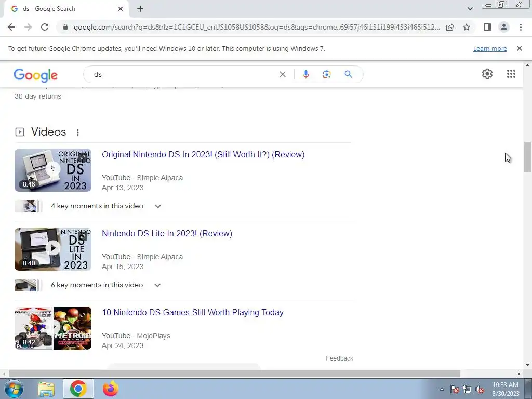Click the browser forward arrow
Image resolution: width=532 pixels, height=399 pixels.
click(x=28, y=27)
